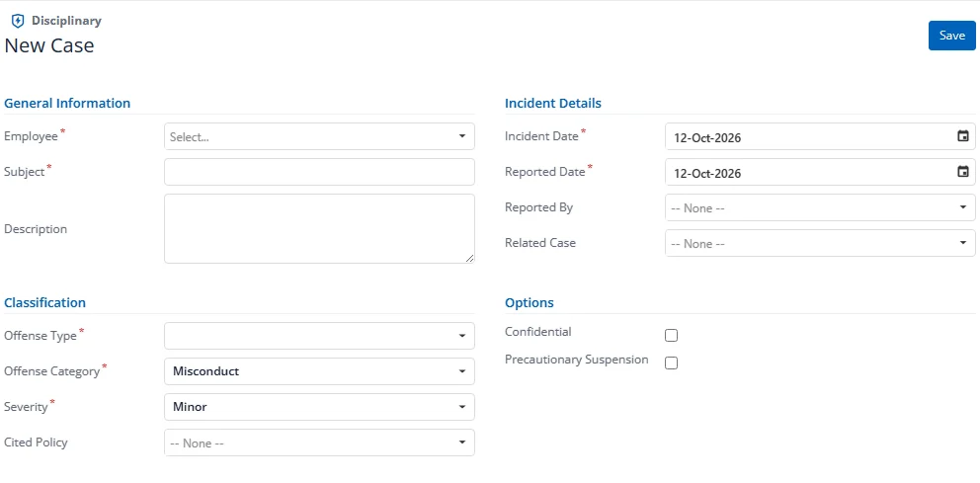This screenshot has height=483, width=980.
Task: Open the Offense Category dropdown showing Misconduct
Action: click(x=319, y=371)
